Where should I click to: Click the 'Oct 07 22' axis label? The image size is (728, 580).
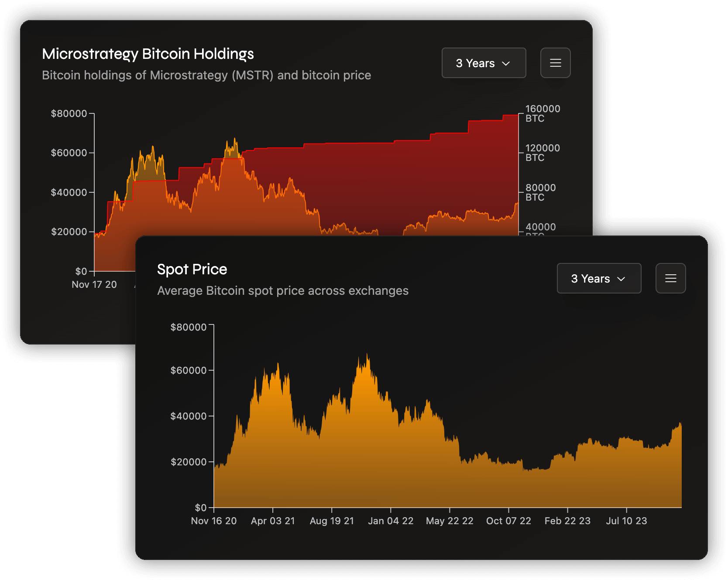tap(508, 521)
